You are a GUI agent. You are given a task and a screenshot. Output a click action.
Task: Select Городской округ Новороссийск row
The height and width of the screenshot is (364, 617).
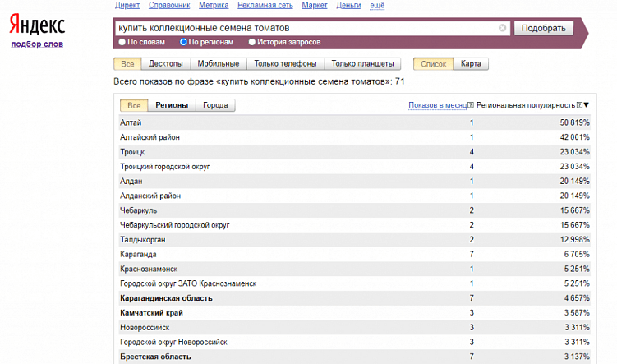click(355, 342)
